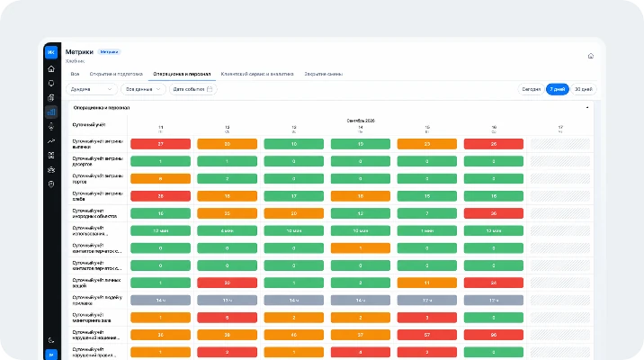Click red 5 cell in мониторинга зала row
Image resolution: width=644 pixels, height=360 pixels.
coord(228,318)
